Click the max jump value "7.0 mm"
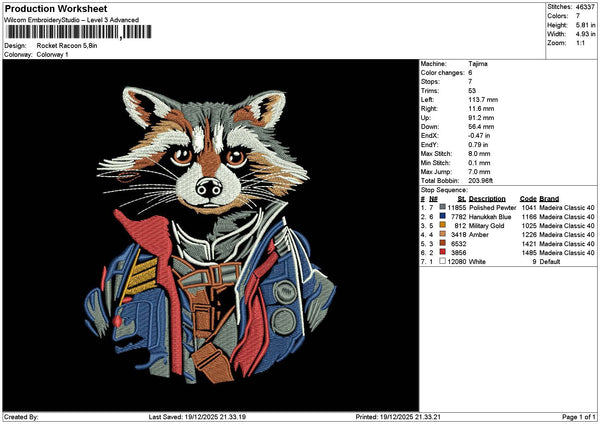This screenshot has width=600, height=424. tap(479, 172)
